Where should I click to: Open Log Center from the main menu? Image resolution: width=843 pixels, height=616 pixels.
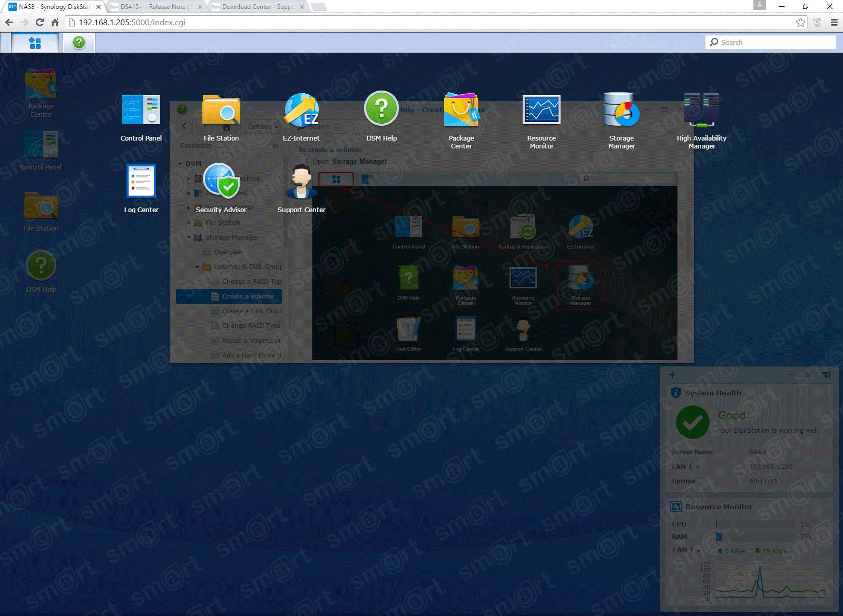141,188
